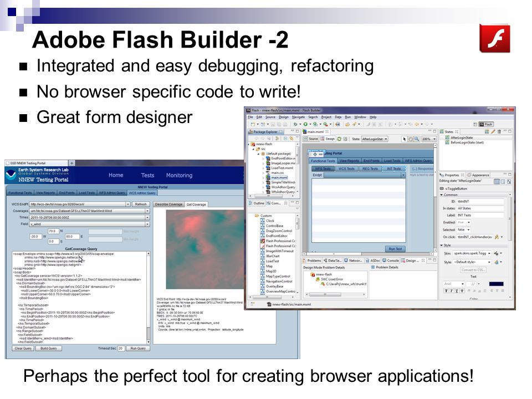Open the Skin dropdown showing spark.skins.spark
The height and width of the screenshot is (399, 532).
pos(472,253)
